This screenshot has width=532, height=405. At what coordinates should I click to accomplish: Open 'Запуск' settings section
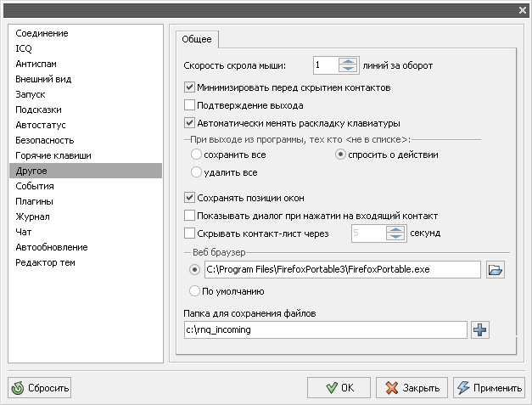tap(86, 94)
